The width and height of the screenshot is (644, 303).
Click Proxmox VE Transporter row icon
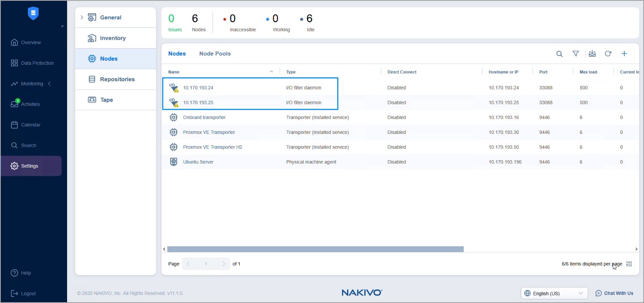coord(173,132)
